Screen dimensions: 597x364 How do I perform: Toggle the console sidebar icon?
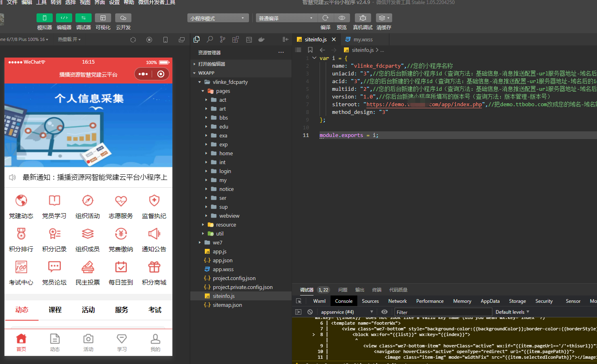[x=298, y=312]
